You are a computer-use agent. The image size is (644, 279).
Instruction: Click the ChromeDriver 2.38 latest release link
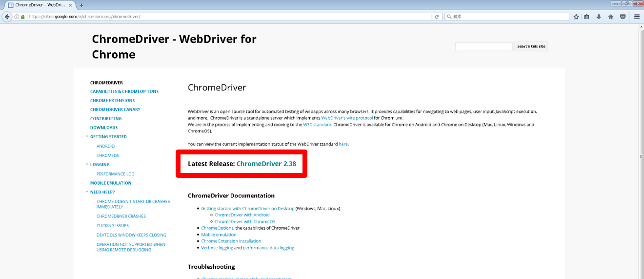pyautogui.click(x=266, y=164)
